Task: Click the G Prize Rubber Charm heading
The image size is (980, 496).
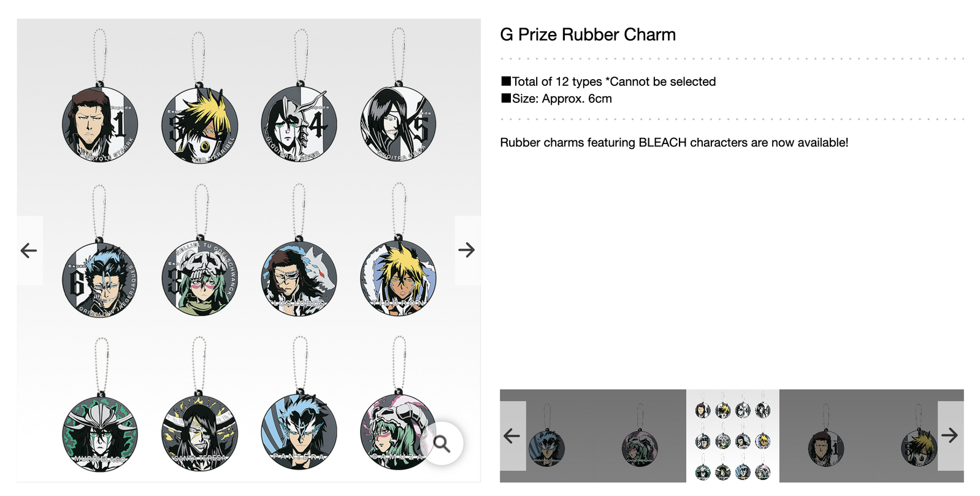Action: tap(588, 35)
